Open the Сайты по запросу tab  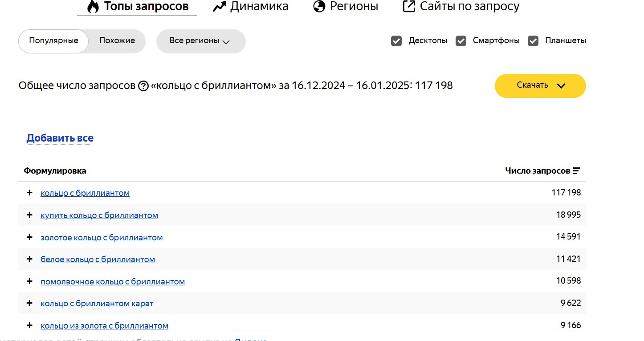[461, 7]
